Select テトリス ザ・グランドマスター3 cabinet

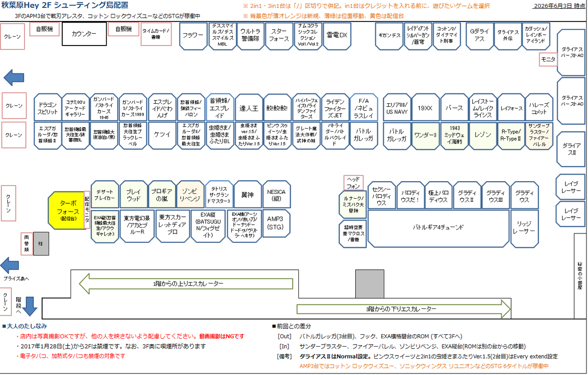[x=219, y=195]
